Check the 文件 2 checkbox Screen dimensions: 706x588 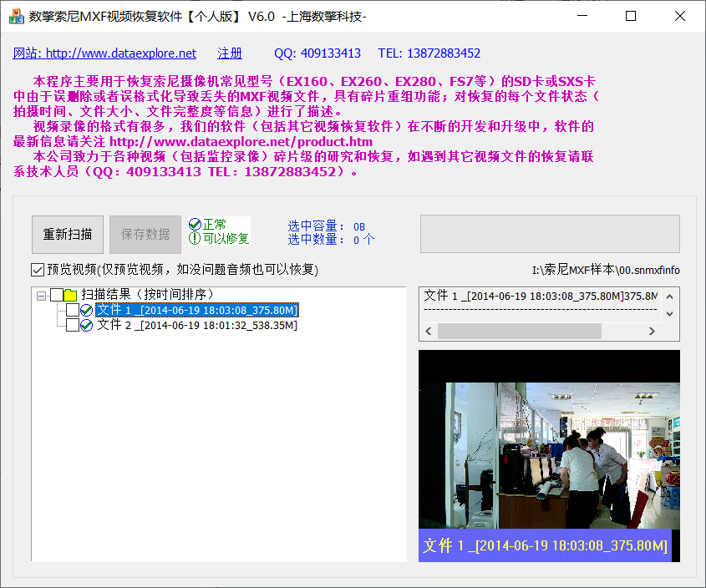pyautogui.click(x=73, y=325)
